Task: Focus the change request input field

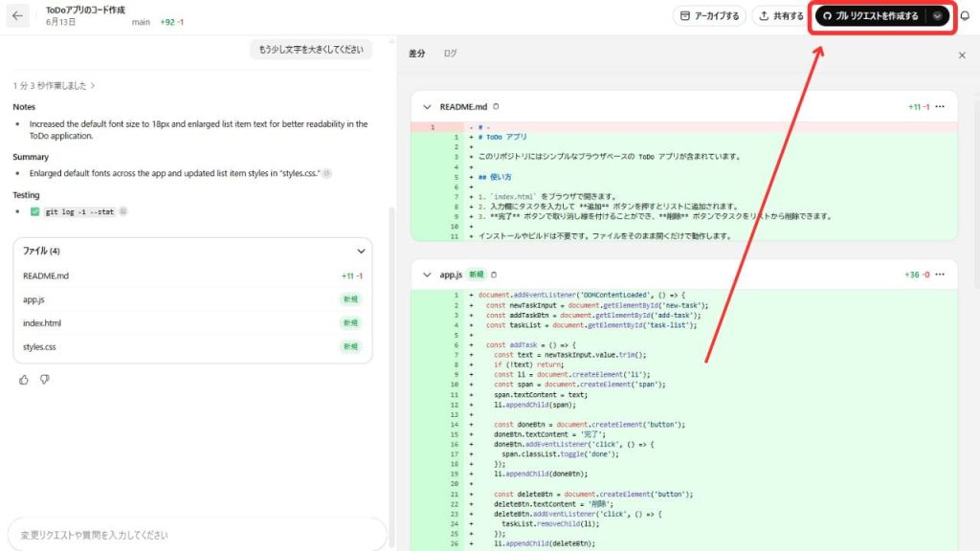Action: point(197,535)
